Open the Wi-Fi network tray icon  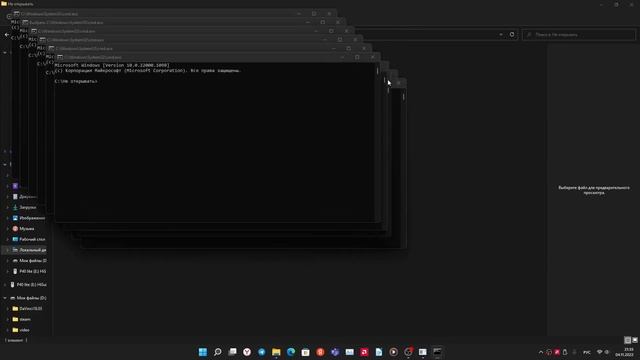600,352
